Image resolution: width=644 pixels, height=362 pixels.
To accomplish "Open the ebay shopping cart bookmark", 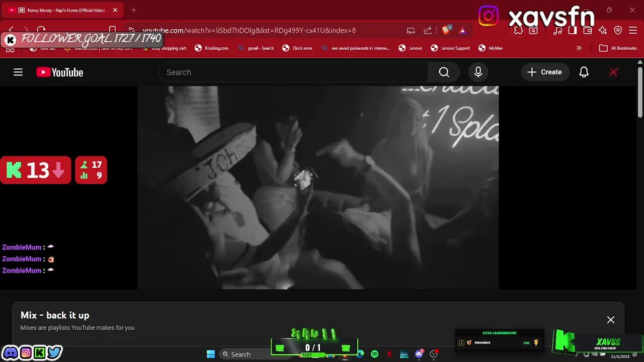I will click(165, 48).
